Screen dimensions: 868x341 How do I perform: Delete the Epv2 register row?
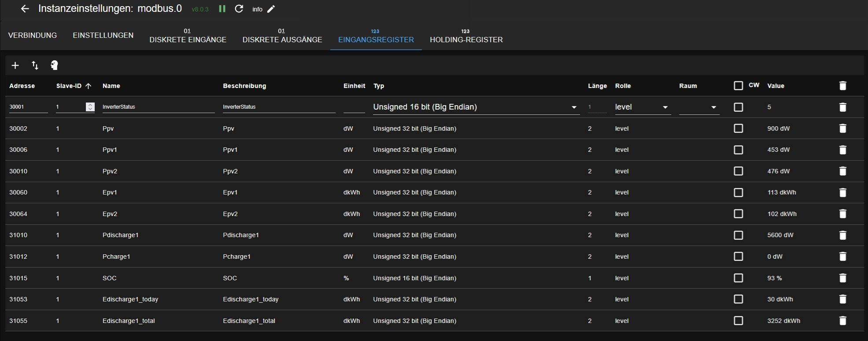click(x=842, y=214)
